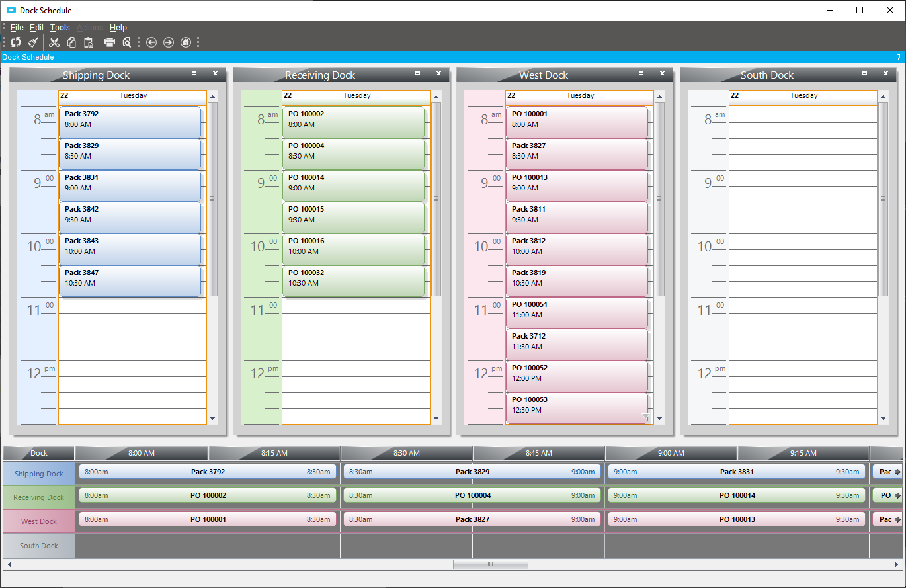
Task: Click the horizontal timeline scrollbar thumb
Action: click(x=490, y=564)
